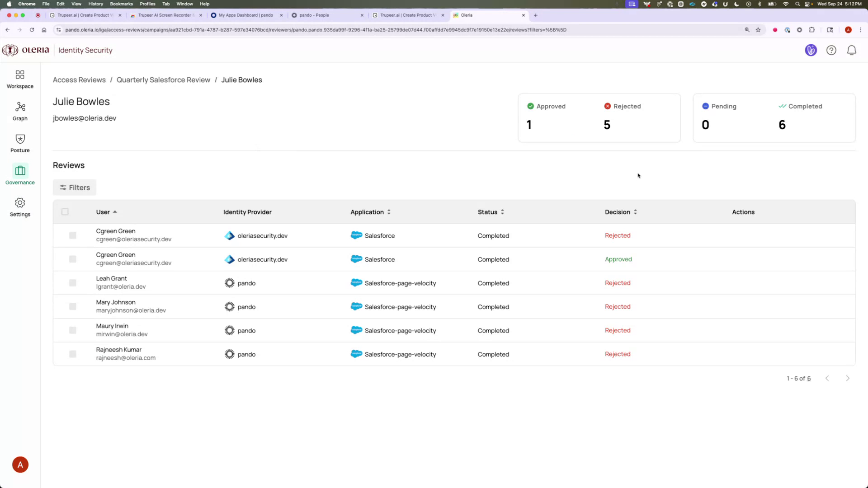This screenshot has width=868, height=488.
Task: Open the Governance section in the sidebar
Action: pyautogui.click(x=19, y=175)
